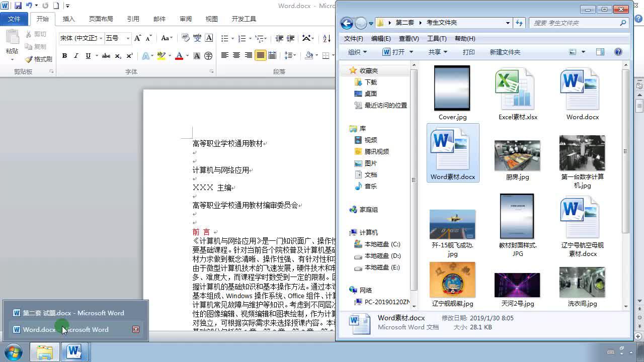Select Center paragraph alignment
Image resolution: width=644 pixels, height=362 pixels.
tap(236, 55)
